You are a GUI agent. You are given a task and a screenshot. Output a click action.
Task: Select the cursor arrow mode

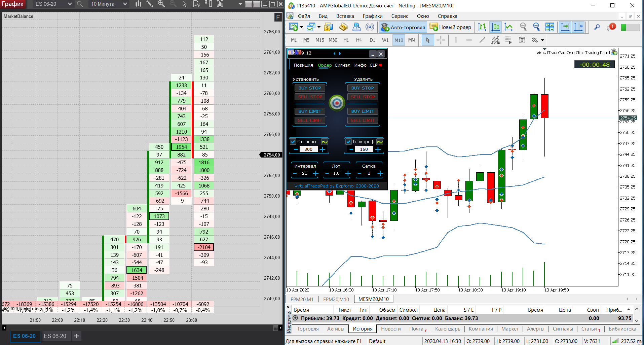pos(427,40)
